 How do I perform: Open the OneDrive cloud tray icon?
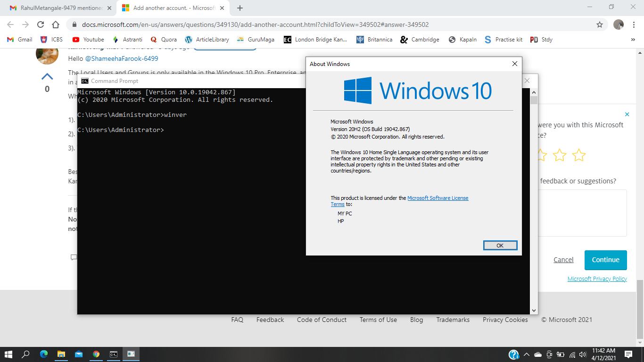pyautogui.click(x=538, y=354)
